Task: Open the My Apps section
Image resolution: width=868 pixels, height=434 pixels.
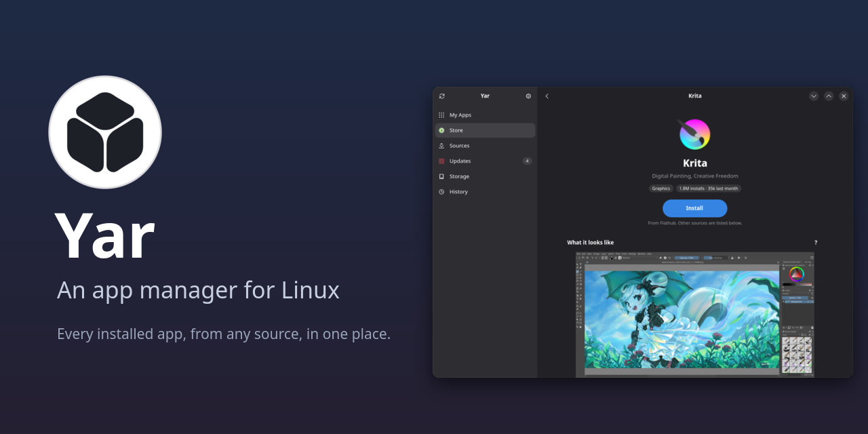Action: 485,115
